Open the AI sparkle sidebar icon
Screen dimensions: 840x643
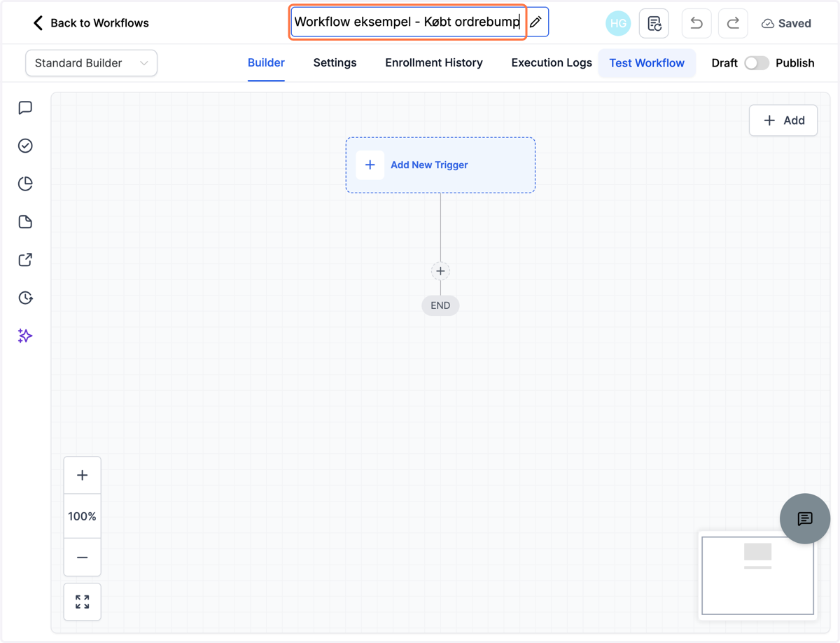pyautogui.click(x=25, y=336)
